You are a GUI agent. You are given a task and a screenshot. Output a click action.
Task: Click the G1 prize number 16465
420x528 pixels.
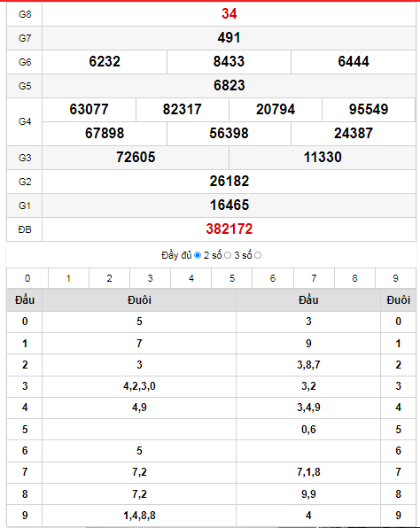pyautogui.click(x=229, y=205)
